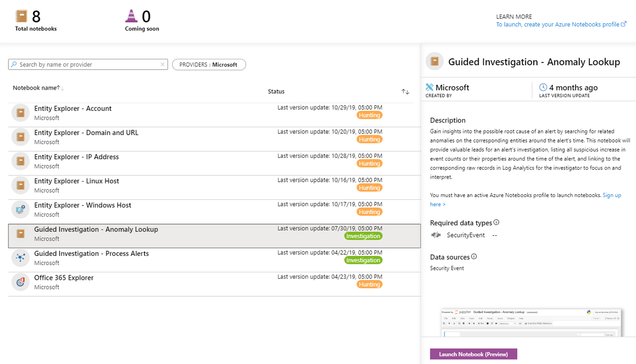
Task: Click the Total notebooks book icon
Action: (22, 16)
